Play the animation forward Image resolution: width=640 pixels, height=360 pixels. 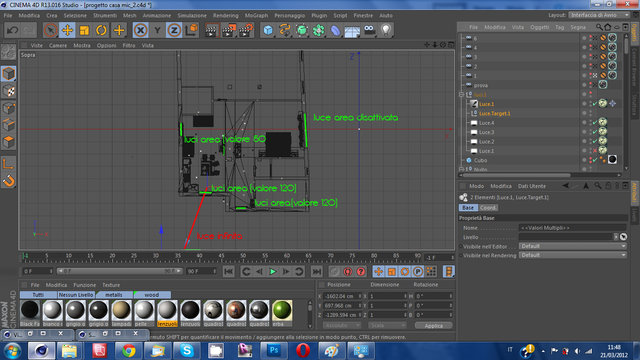pyautogui.click(x=273, y=271)
